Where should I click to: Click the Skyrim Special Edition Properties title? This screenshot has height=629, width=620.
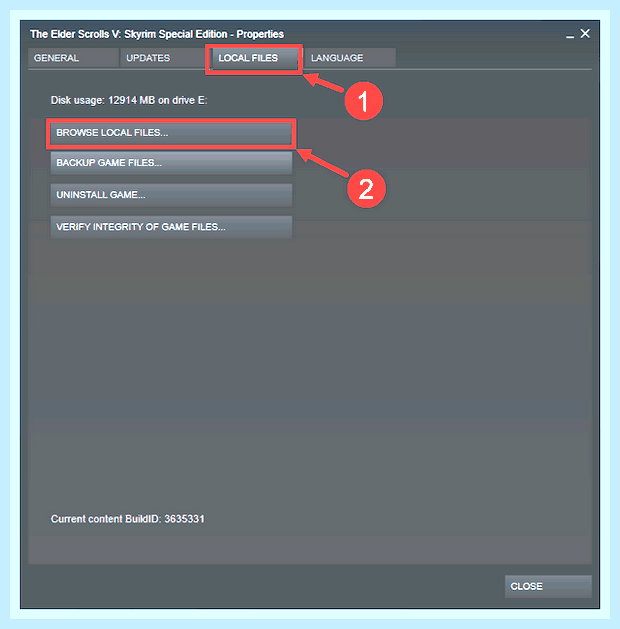[157, 34]
